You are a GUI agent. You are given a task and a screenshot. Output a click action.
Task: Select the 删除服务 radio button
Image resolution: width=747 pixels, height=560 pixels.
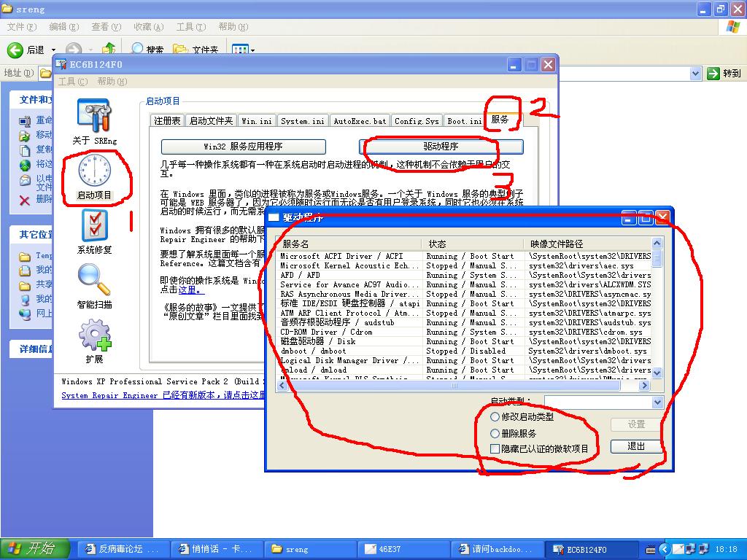(x=495, y=433)
